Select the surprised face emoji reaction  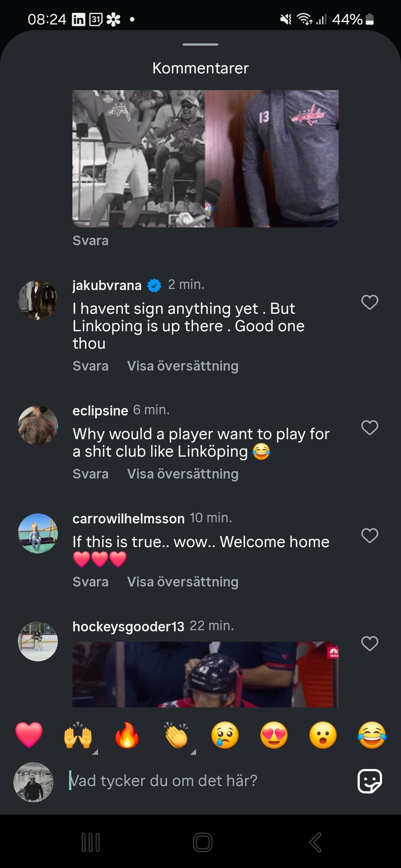[x=323, y=735]
